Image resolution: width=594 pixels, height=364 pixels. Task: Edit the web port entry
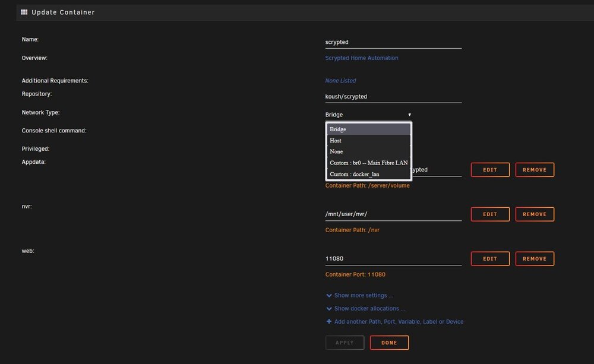(x=490, y=259)
